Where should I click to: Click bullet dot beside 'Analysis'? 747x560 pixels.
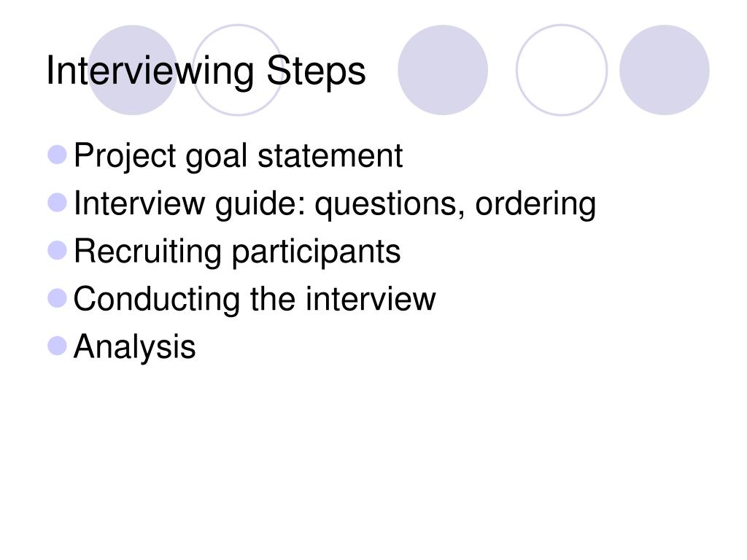click(x=58, y=346)
